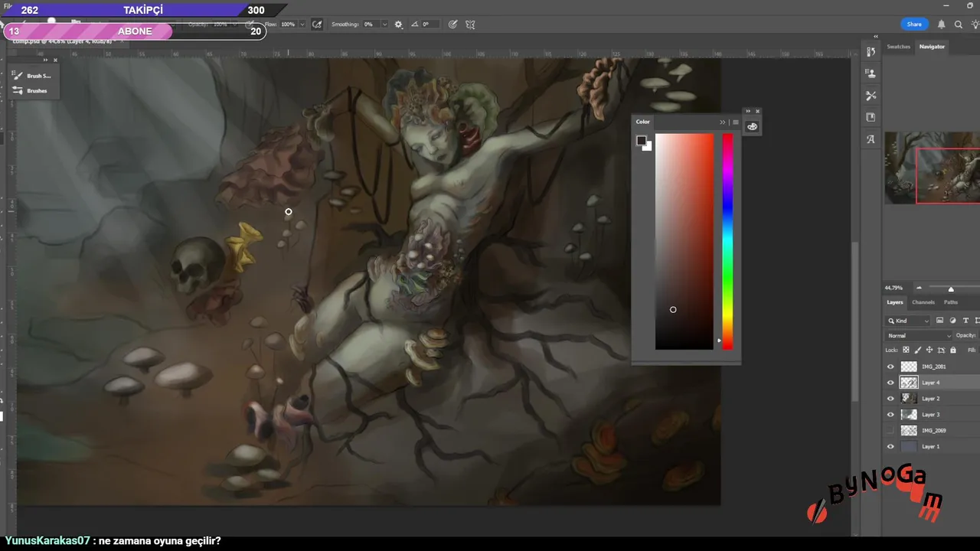Click the foreground color swatch
The width and height of the screenshot is (980, 551).
pyautogui.click(x=641, y=140)
